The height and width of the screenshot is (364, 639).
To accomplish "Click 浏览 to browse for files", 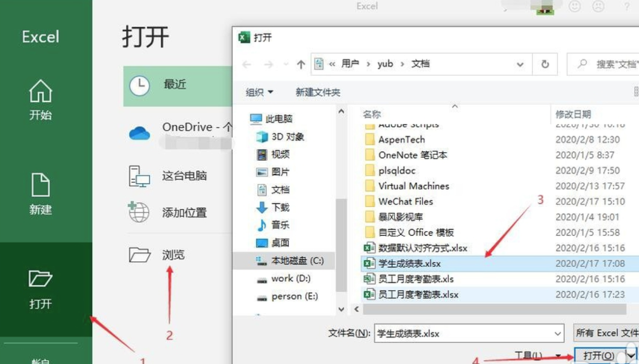I will click(157, 255).
